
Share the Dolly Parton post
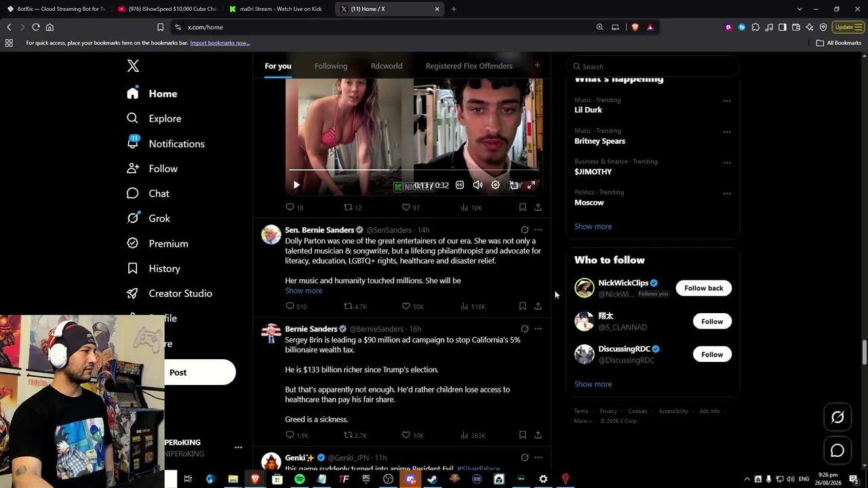click(538, 306)
